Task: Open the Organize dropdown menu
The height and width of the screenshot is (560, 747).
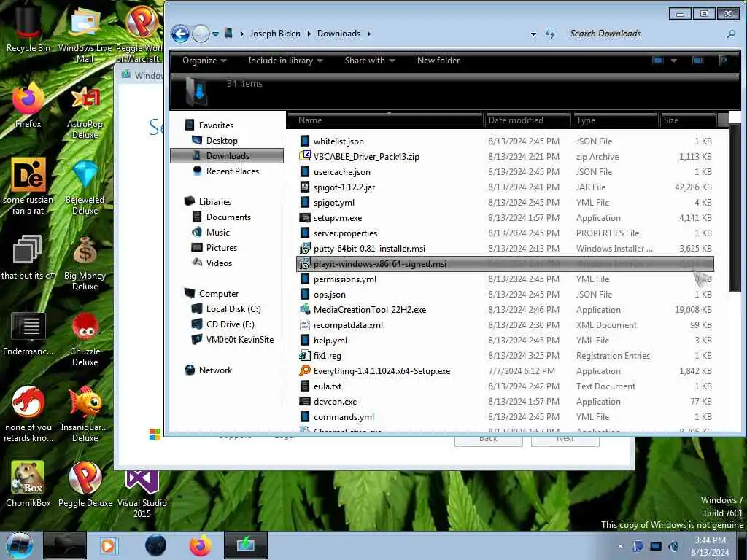Action: [204, 61]
